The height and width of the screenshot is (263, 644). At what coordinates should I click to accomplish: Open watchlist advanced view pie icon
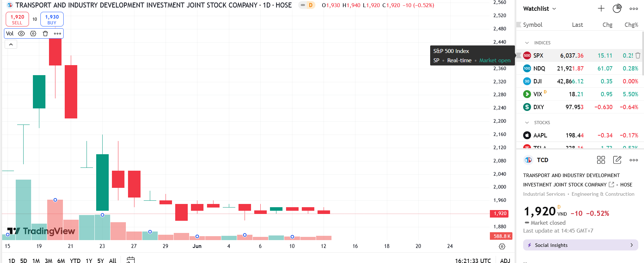[x=617, y=9]
